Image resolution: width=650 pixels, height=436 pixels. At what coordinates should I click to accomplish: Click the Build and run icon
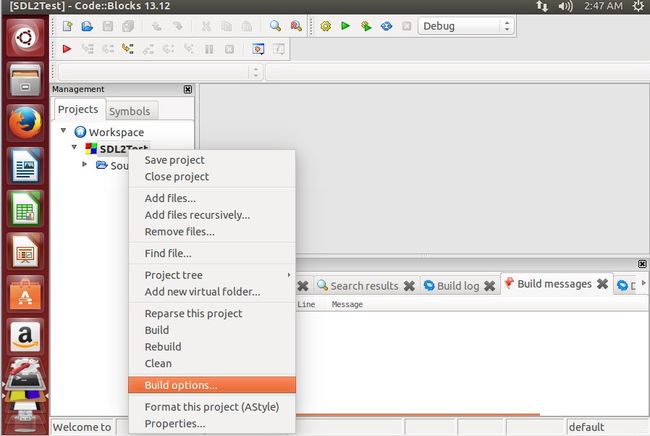[x=366, y=26]
